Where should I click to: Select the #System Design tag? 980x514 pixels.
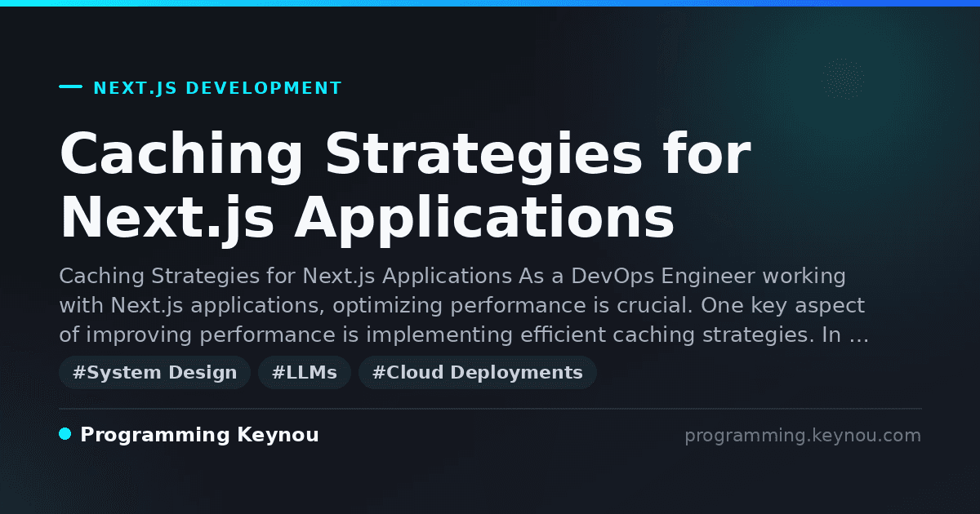click(154, 373)
